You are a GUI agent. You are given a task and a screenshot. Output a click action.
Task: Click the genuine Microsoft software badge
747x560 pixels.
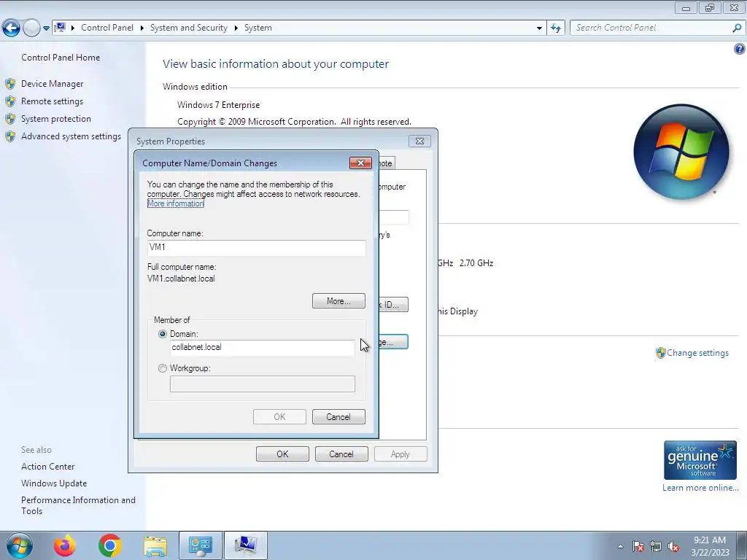click(x=700, y=460)
